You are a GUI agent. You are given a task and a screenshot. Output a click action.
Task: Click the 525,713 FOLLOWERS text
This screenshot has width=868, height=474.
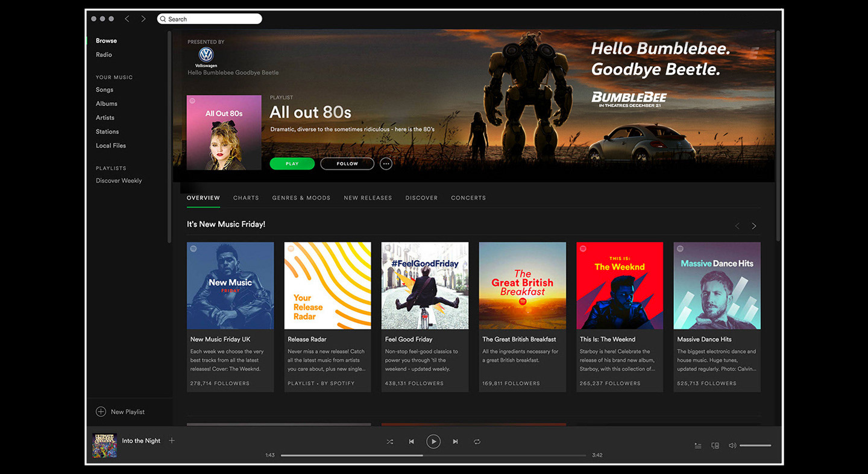(x=706, y=384)
